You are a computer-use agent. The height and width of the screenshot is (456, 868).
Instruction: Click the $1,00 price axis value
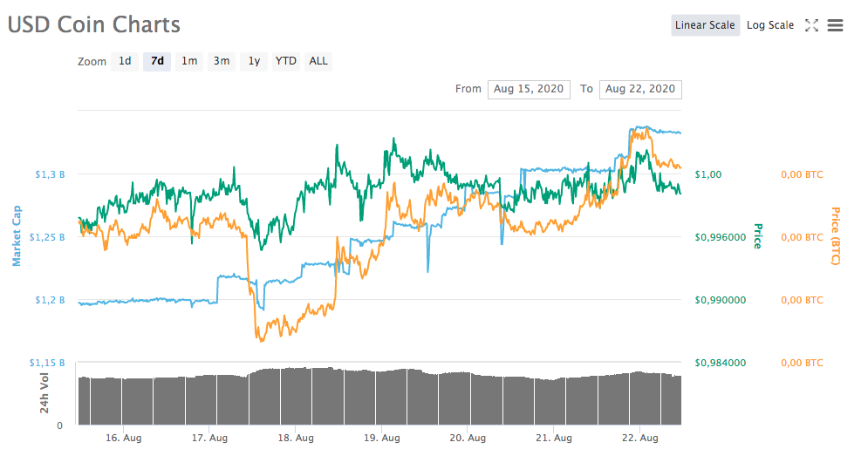pos(708,175)
